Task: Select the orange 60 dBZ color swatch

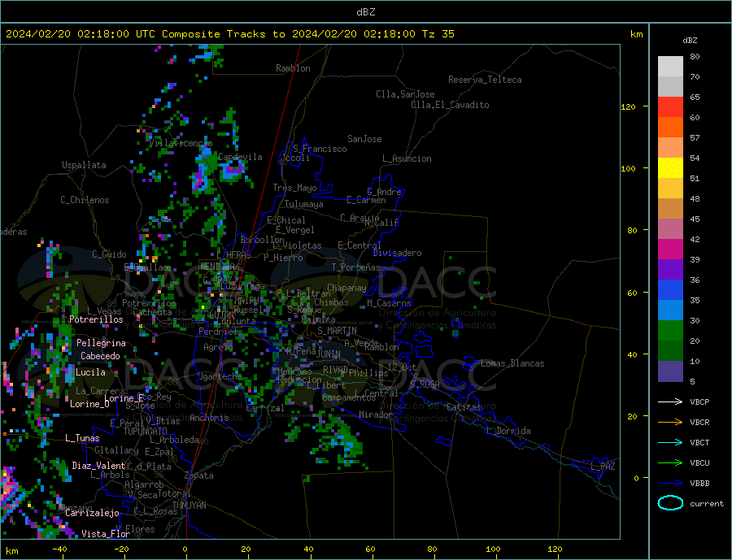Action: pos(670,128)
